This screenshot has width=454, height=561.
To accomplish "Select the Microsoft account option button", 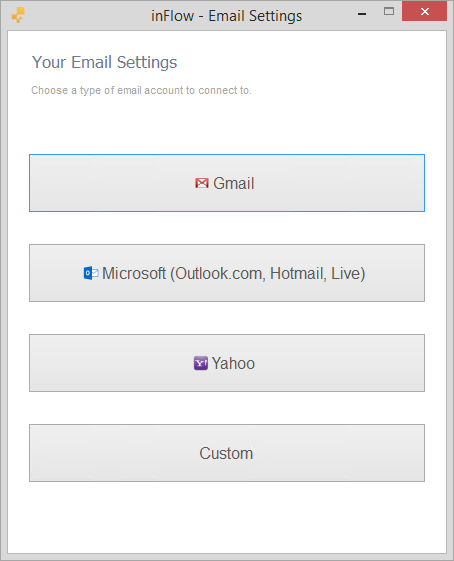I will (x=227, y=273).
